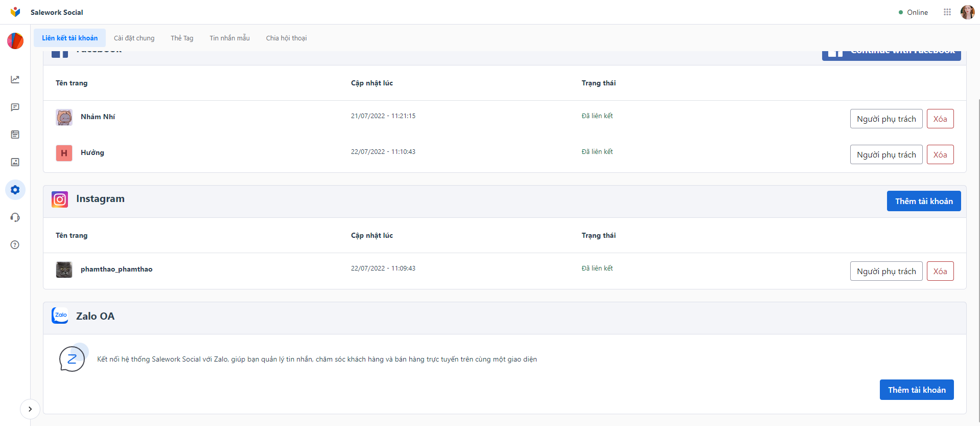
Task: Open the user profile avatar menu
Action: click(967, 12)
